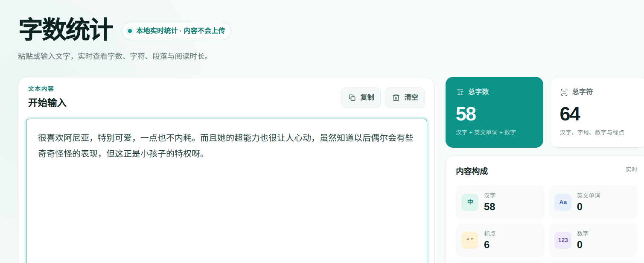
Task: Select the 总字数 58 card
Action: pyautogui.click(x=494, y=112)
